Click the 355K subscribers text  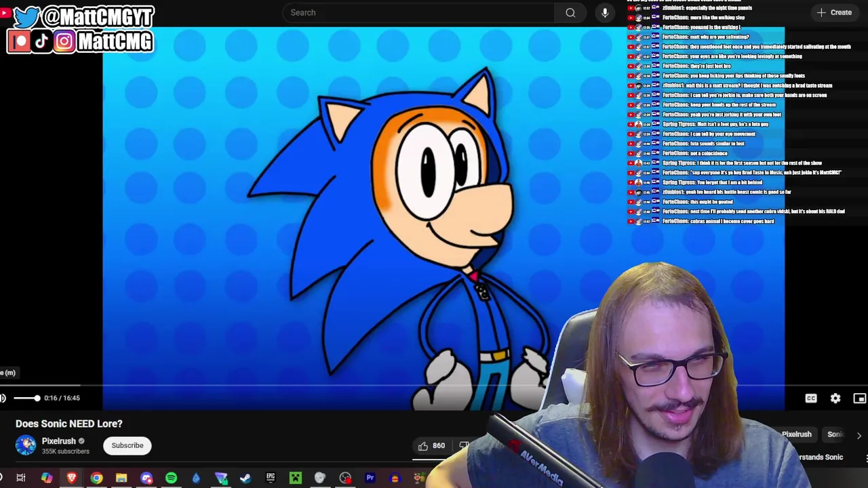(x=65, y=451)
